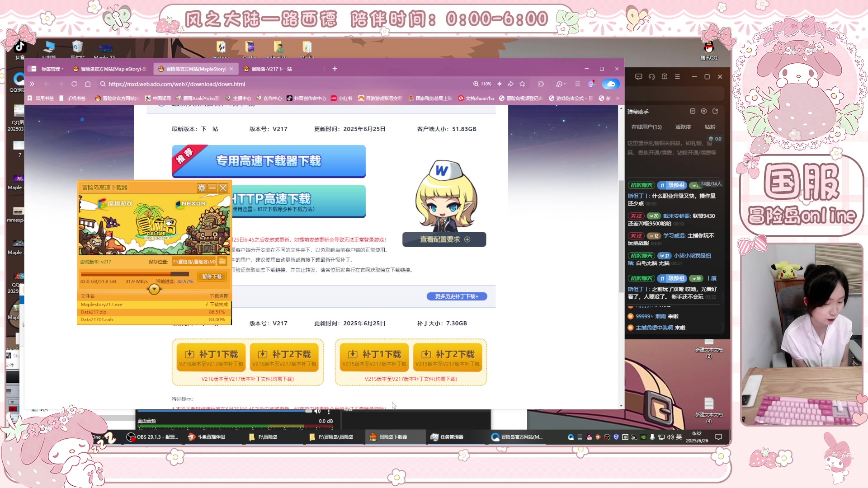Switch to first 冒险岛官方网站 browser tab

[x=110, y=69]
